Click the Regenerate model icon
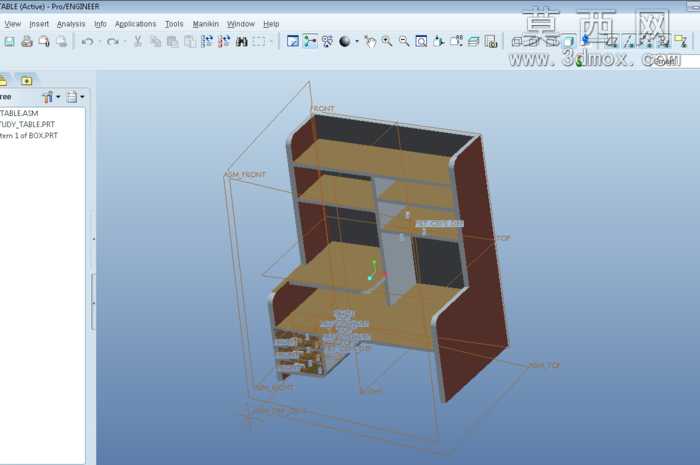 pos(207,42)
